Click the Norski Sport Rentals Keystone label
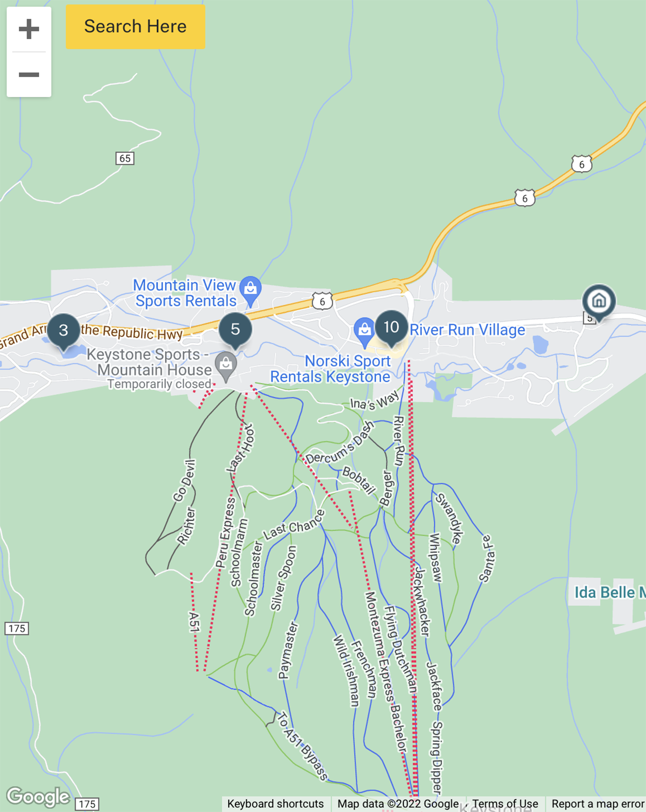The image size is (646, 812). click(x=330, y=369)
